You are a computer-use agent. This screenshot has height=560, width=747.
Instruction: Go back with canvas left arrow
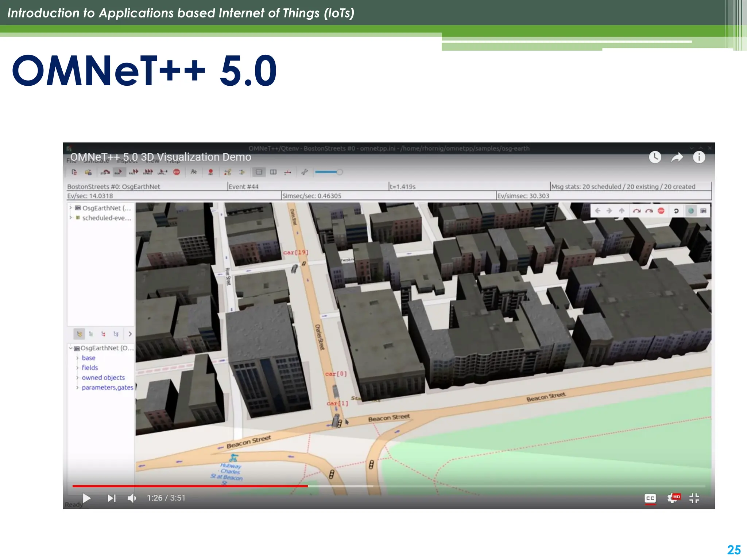pos(597,211)
